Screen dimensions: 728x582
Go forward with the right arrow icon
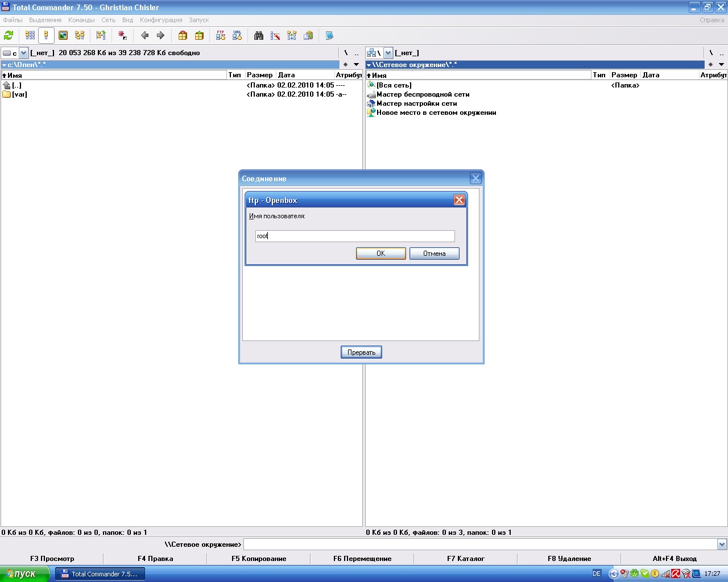pos(160,35)
